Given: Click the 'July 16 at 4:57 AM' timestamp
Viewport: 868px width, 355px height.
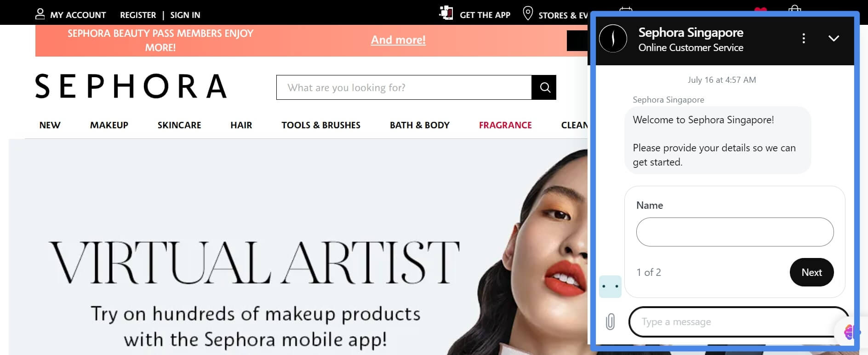Looking at the screenshot, I should [722, 80].
